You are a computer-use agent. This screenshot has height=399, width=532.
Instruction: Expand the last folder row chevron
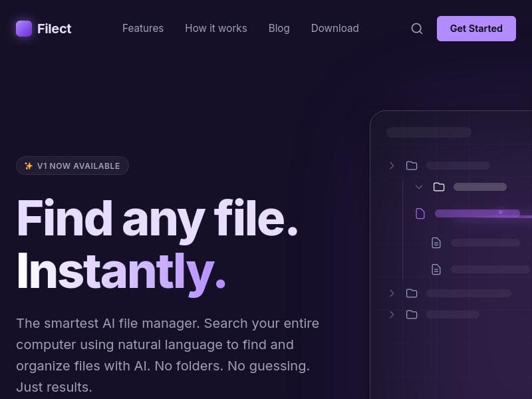(392, 315)
